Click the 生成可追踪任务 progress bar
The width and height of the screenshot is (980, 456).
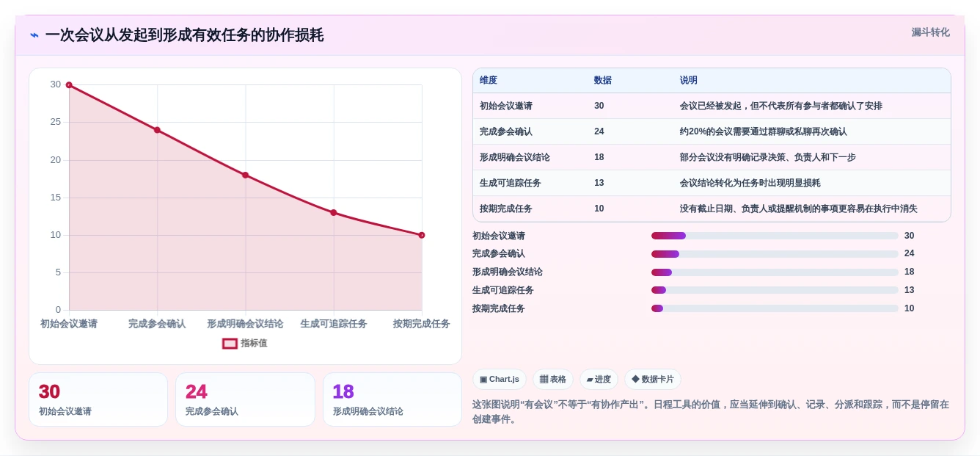[775, 290]
